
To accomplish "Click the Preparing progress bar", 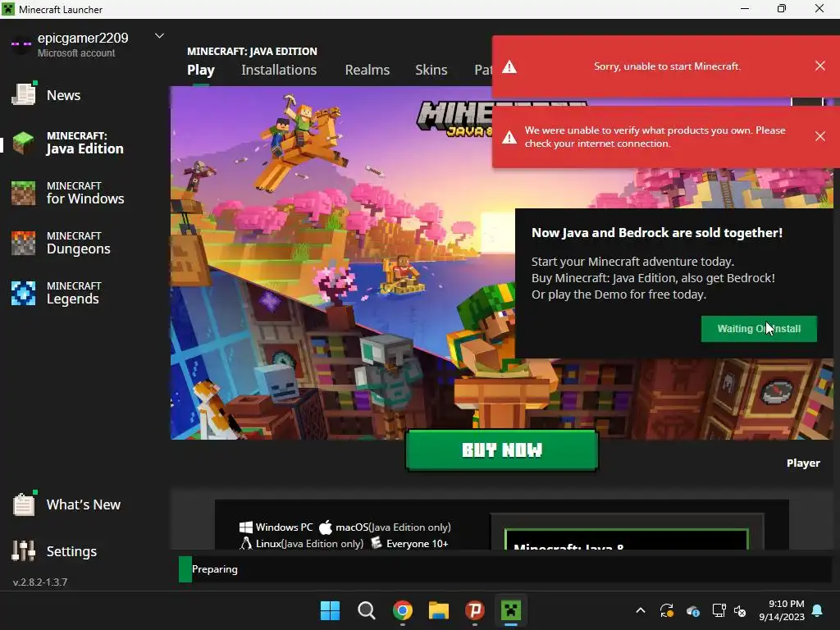I will 504,569.
